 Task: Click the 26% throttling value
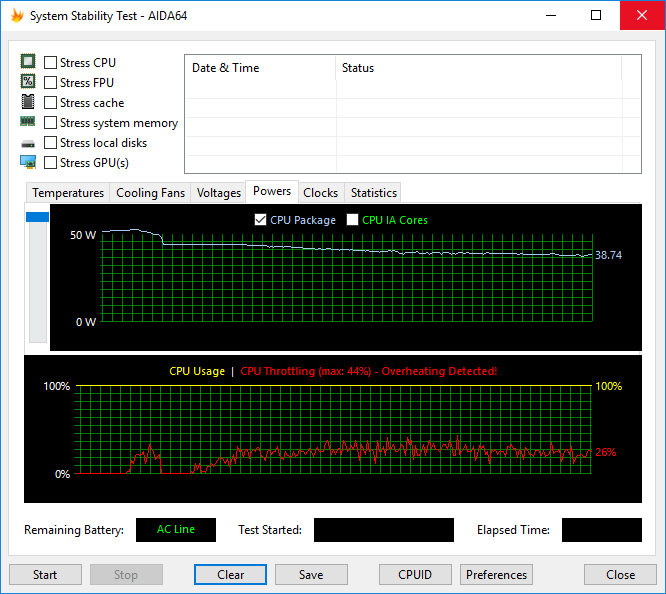click(x=606, y=452)
